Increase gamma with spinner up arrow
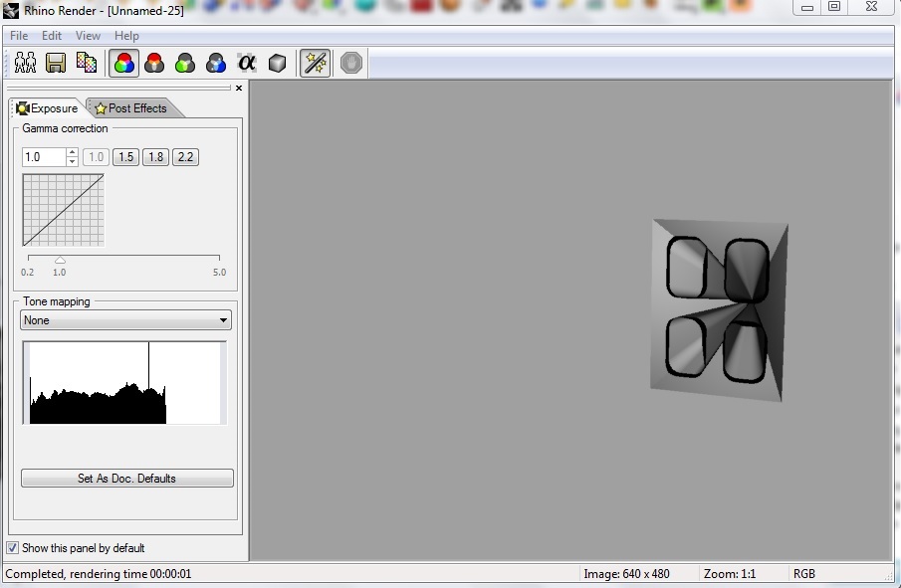Screen dimensions: 901x588 (72, 152)
